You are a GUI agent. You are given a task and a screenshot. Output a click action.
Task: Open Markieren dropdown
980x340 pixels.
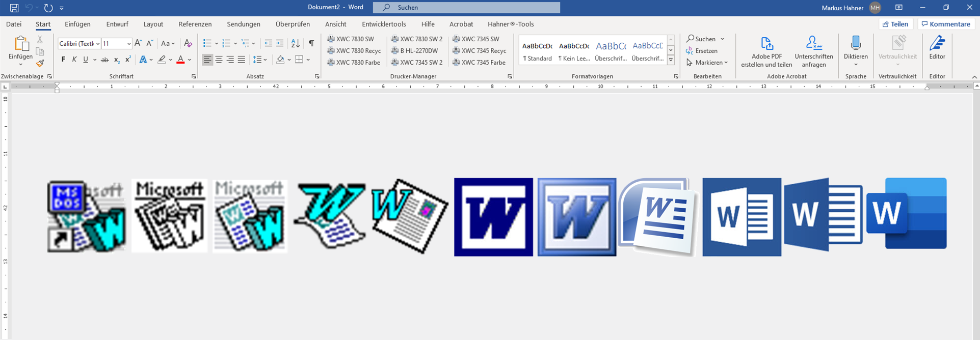707,63
